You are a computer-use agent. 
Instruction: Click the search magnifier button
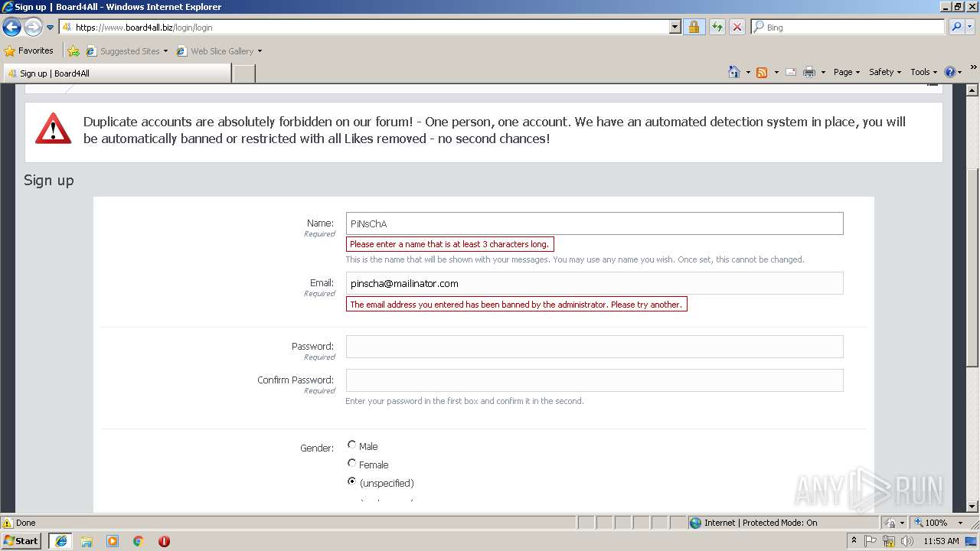coord(955,28)
